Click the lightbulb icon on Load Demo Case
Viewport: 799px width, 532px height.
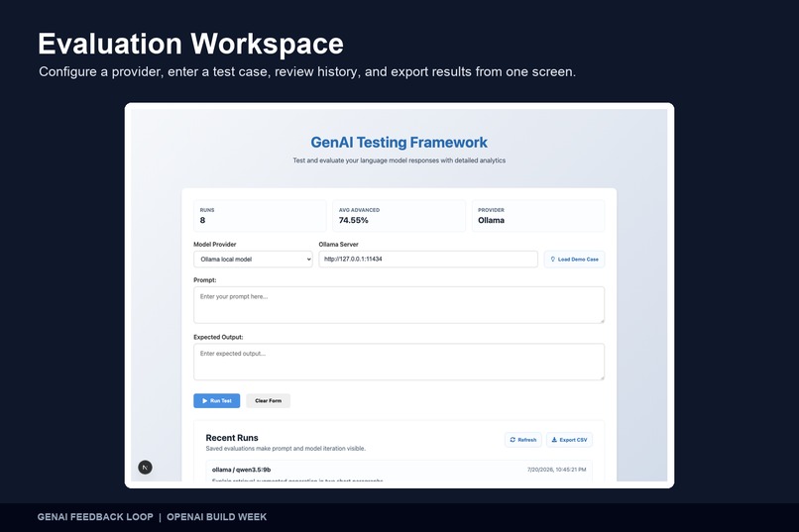pyautogui.click(x=553, y=260)
